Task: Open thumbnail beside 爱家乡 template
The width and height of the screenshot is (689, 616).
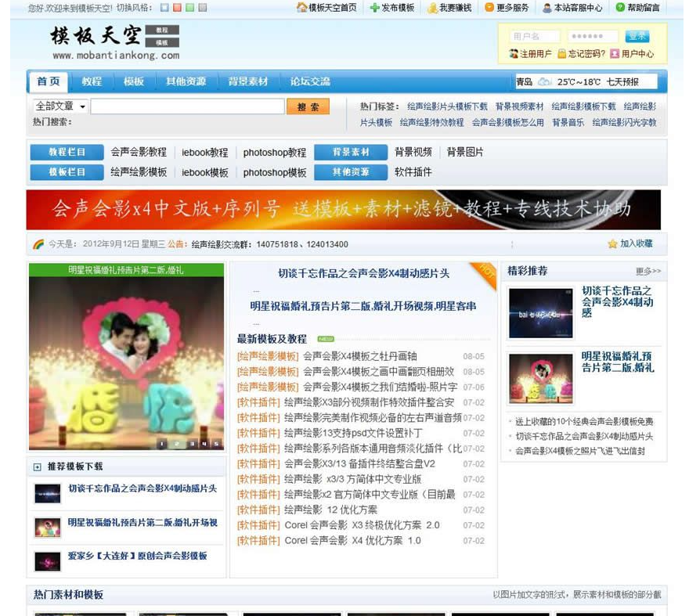Action: [x=48, y=561]
